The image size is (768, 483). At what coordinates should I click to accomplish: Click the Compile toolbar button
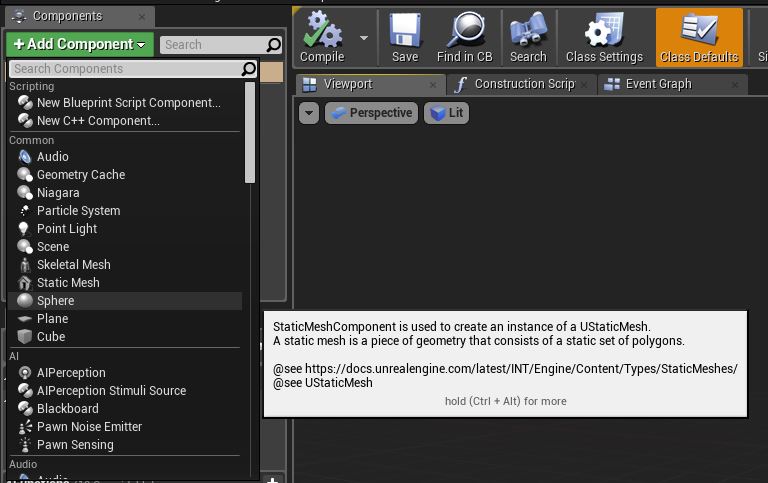pyautogui.click(x=322, y=38)
